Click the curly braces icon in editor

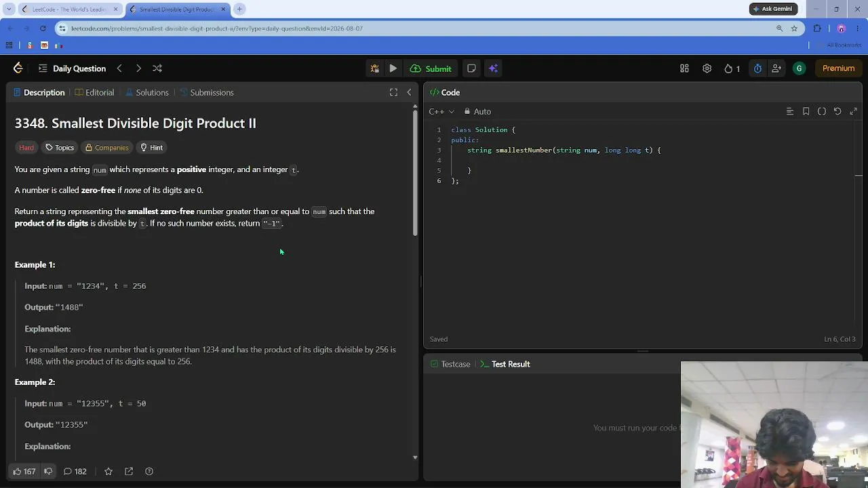click(822, 111)
